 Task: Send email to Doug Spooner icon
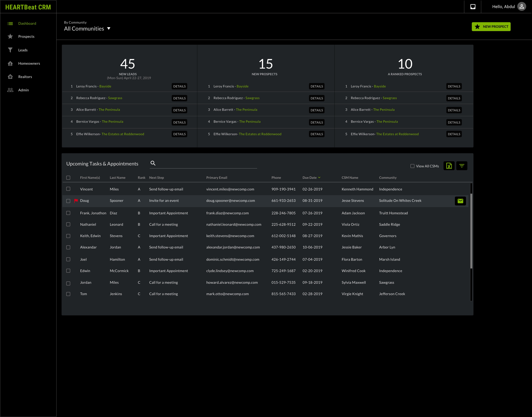[460, 201]
